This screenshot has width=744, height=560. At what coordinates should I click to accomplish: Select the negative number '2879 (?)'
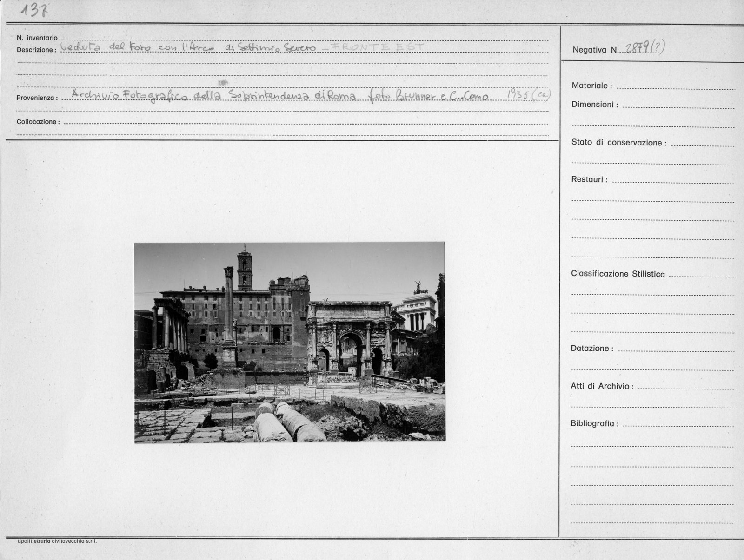[x=644, y=47]
